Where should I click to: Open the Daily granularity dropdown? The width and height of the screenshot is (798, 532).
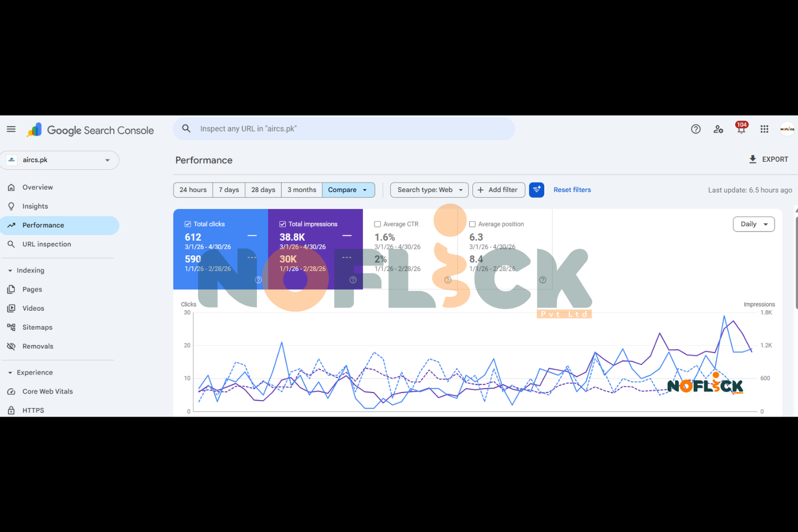click(754, 224)
